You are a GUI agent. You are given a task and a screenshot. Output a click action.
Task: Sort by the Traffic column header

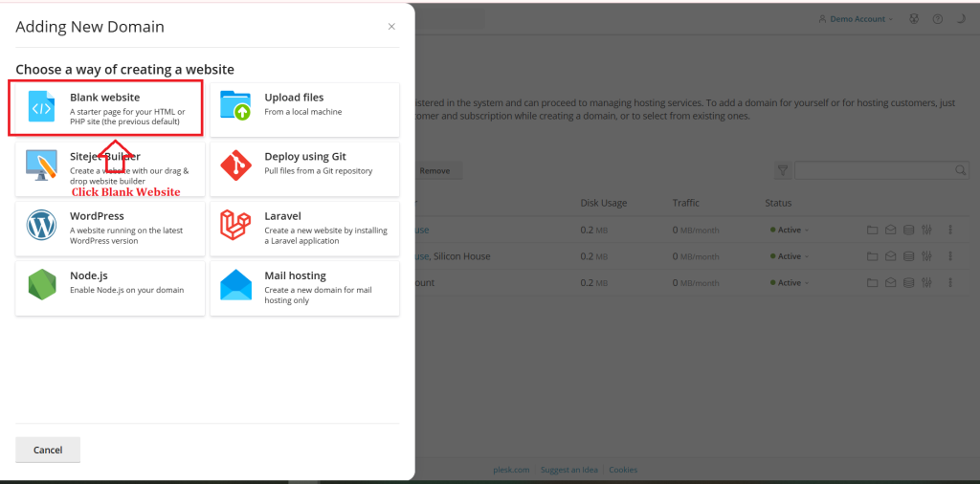685,203
